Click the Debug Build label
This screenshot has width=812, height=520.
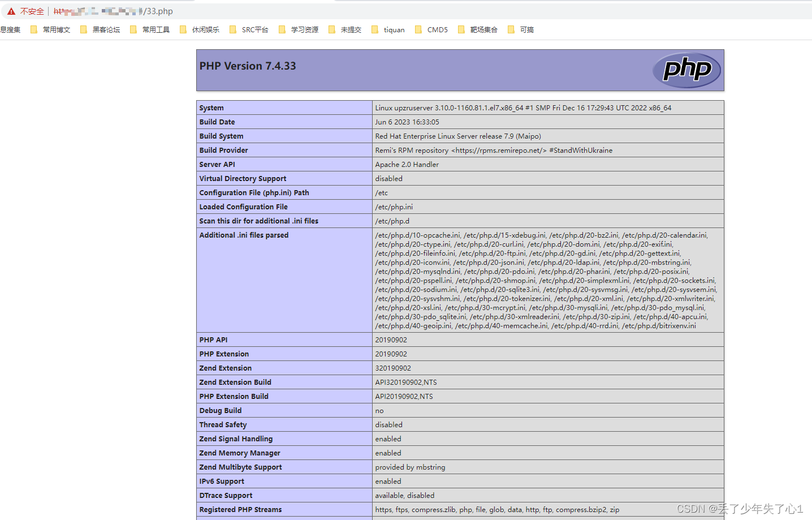221,411
